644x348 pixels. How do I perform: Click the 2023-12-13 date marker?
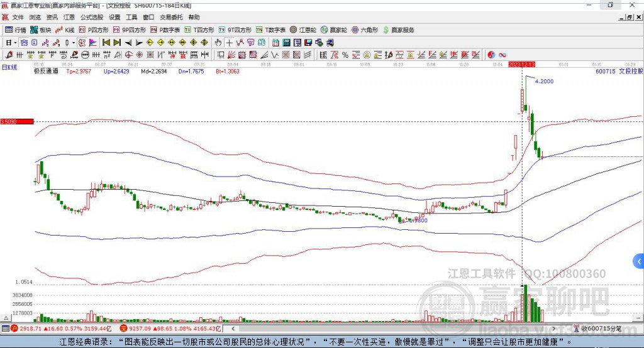(521, 64)
